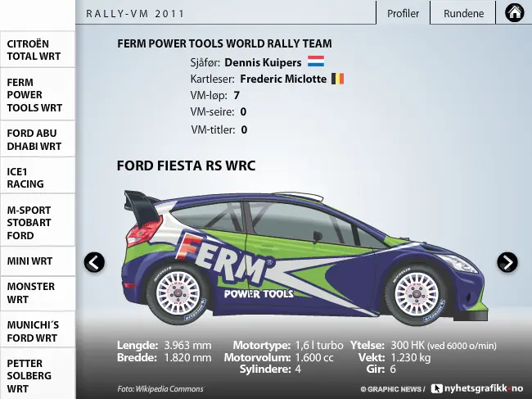Click the Gir value 6
This screenshot has height=399, width=532.
click(x=393, y=370)
